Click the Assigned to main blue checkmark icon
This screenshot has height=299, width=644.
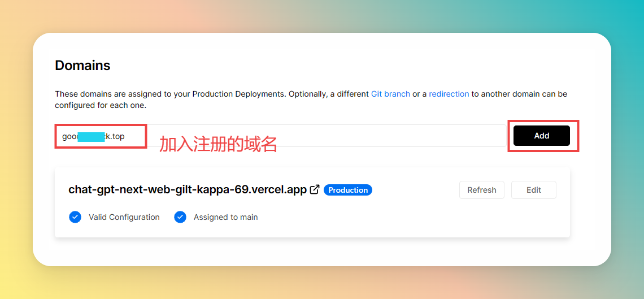click(x=180, y=217)
